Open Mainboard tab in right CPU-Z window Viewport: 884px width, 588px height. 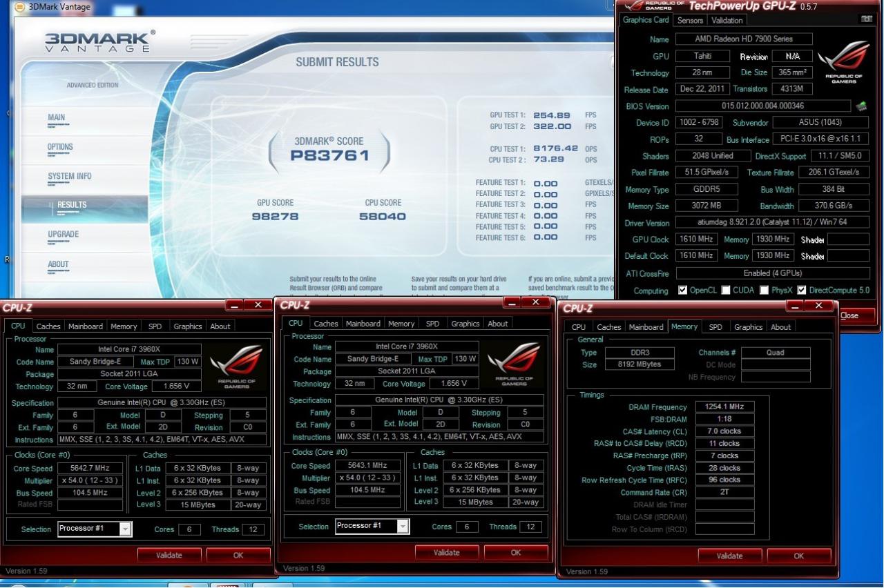pyautogui.click(x=646, y=327)
